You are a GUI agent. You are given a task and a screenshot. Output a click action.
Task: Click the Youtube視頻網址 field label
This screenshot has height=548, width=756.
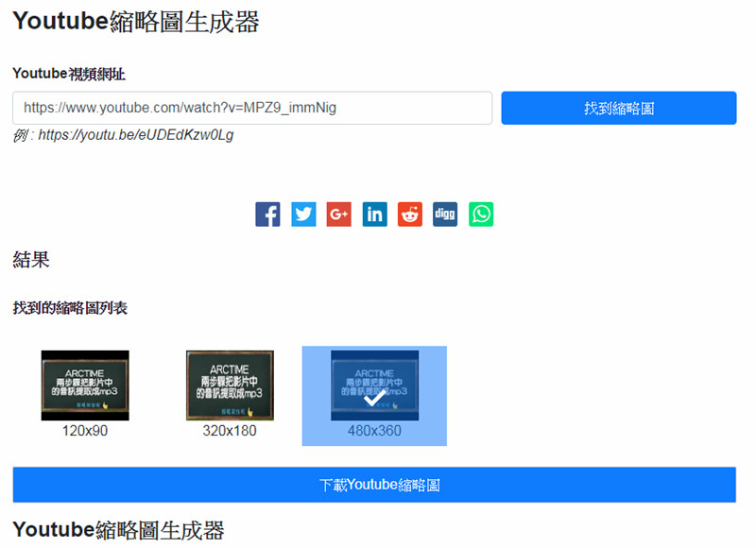(69, 74)
